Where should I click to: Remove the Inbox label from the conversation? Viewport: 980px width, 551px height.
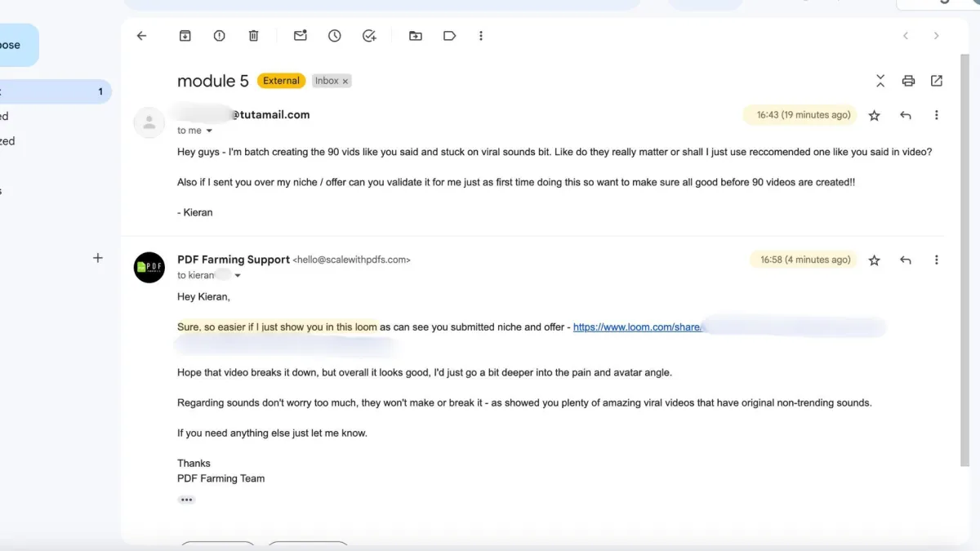(x=345, y=81)
